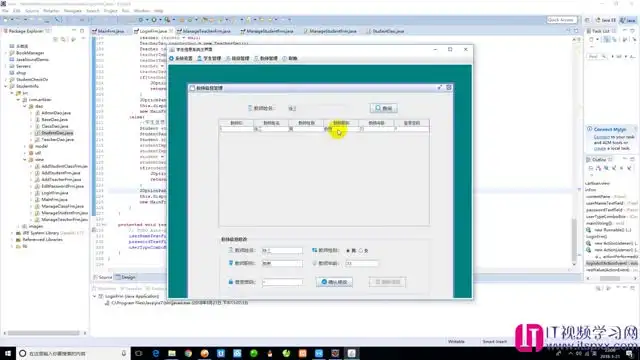Switch to the MainFrm.java editor tab
The image size is (640, 360).
[x=109, y=31]
